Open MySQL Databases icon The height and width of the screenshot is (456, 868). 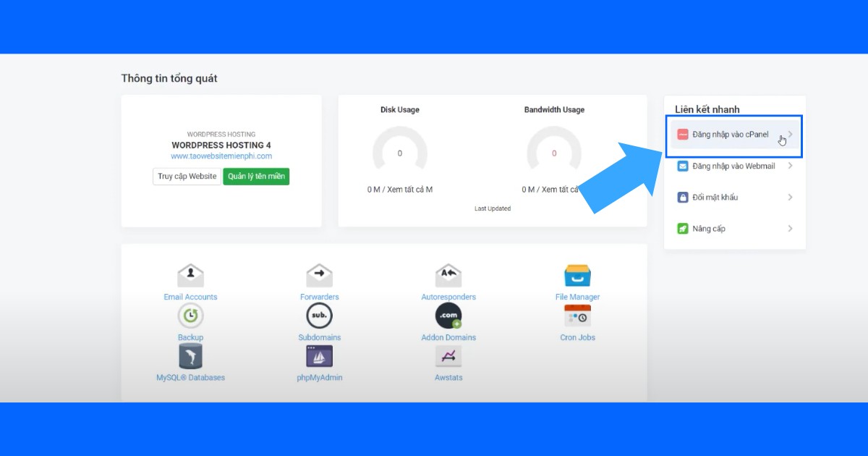[190, 356]
